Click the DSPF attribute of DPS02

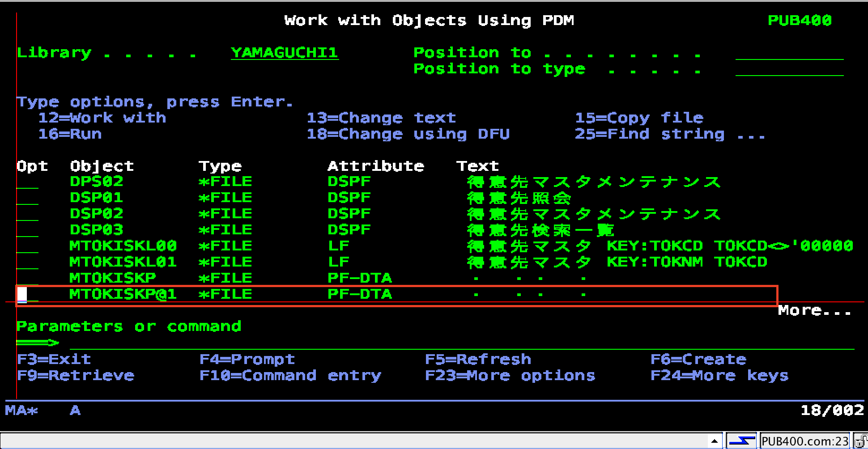coord(349,182)
